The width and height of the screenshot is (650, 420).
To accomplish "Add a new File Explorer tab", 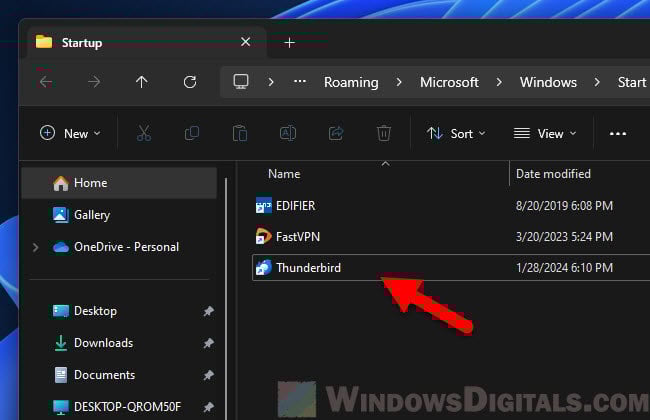I will point(290,43).
